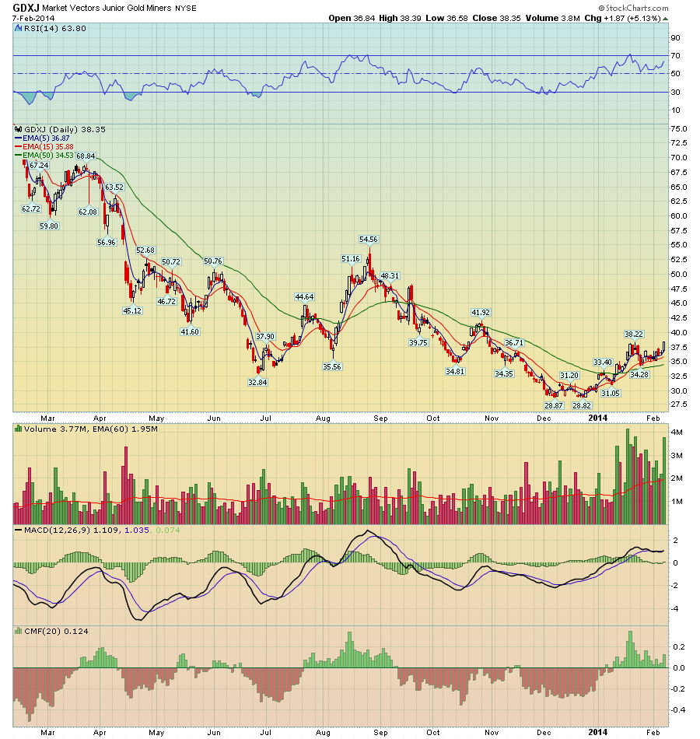The height and width of the screenshot is (739, 700).
Task: Click the 41.60 low annotation
Action: tap(190, 332)
